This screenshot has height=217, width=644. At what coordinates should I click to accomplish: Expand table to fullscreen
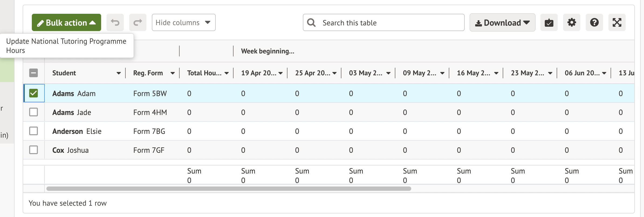point(617,22)
